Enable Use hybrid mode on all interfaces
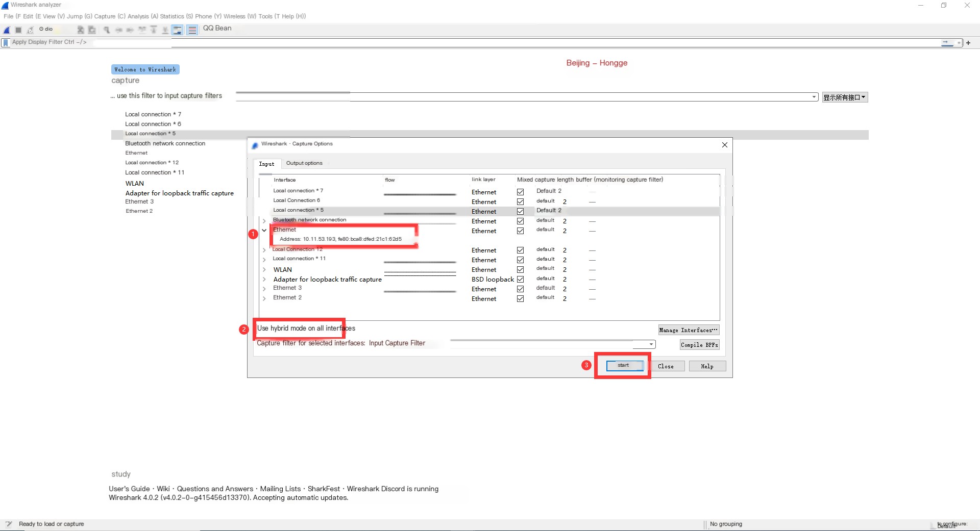 point(306,328)
